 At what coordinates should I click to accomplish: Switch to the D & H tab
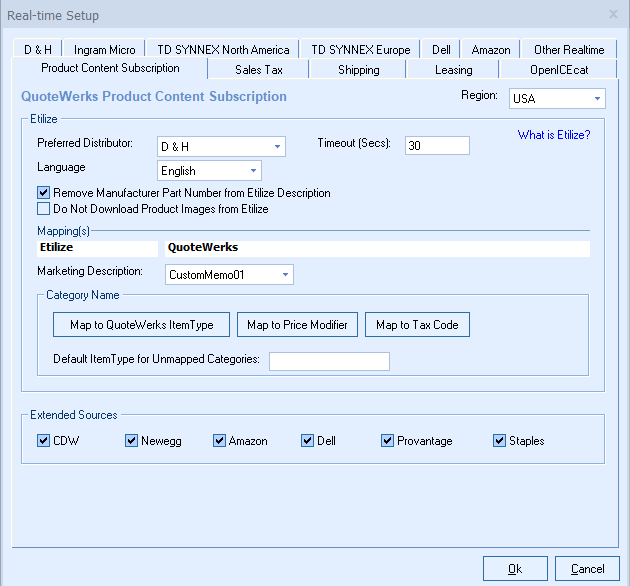point(38,49)
